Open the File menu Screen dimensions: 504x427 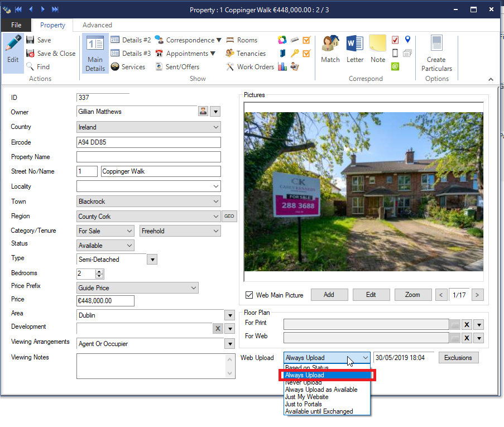click(16, 25)
